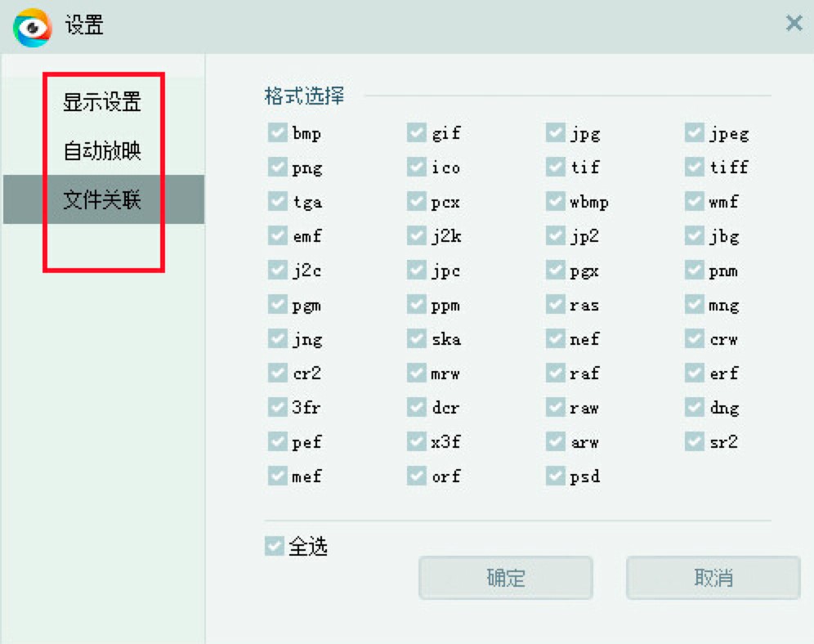Image resolution: width=814 pixels, height=644 pixels.
Task: Uncheck the dng format
Action: (695, 407)
